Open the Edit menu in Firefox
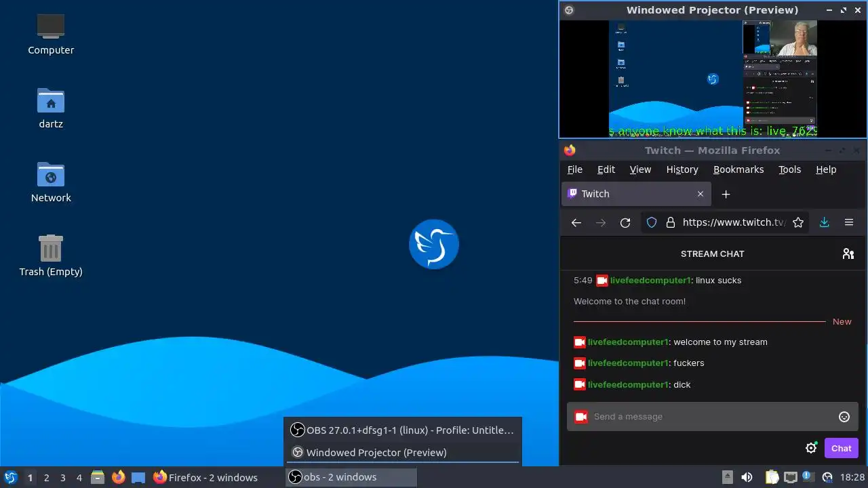Screen dimensions: 868x488 [606, 169]
